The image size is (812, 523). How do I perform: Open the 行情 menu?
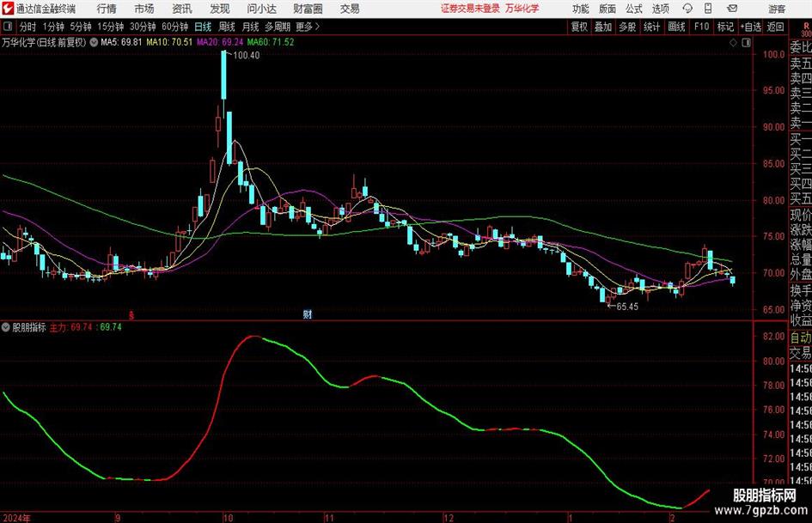(107, 9)
